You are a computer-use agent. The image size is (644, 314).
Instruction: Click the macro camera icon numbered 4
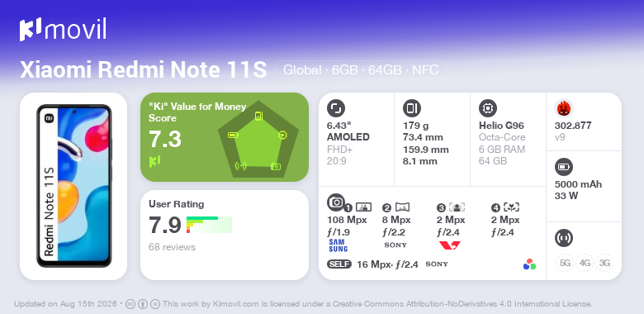coord(512,207)
